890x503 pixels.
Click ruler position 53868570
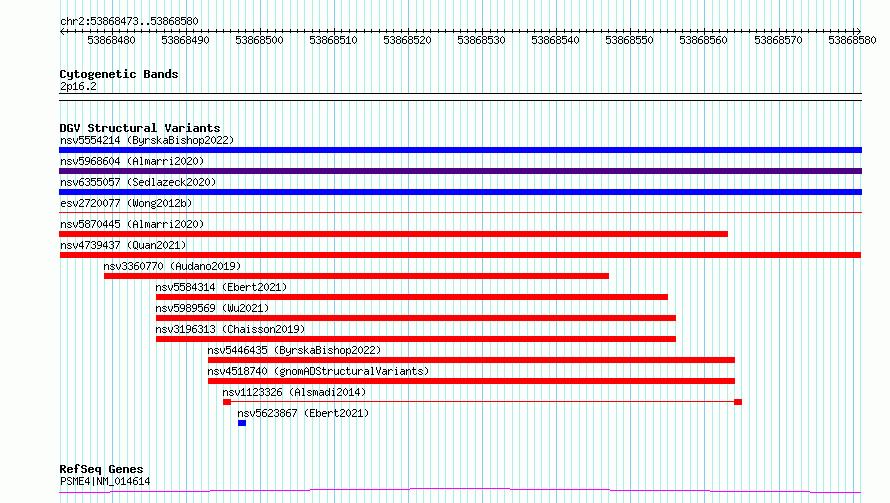778,40
